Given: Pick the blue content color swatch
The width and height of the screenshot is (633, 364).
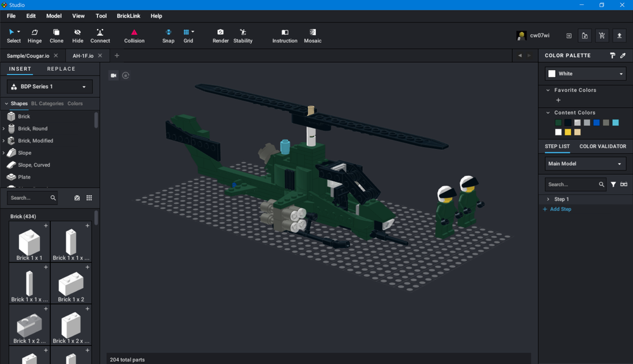Looking at the screenshot, I should (x=596, y=123).
